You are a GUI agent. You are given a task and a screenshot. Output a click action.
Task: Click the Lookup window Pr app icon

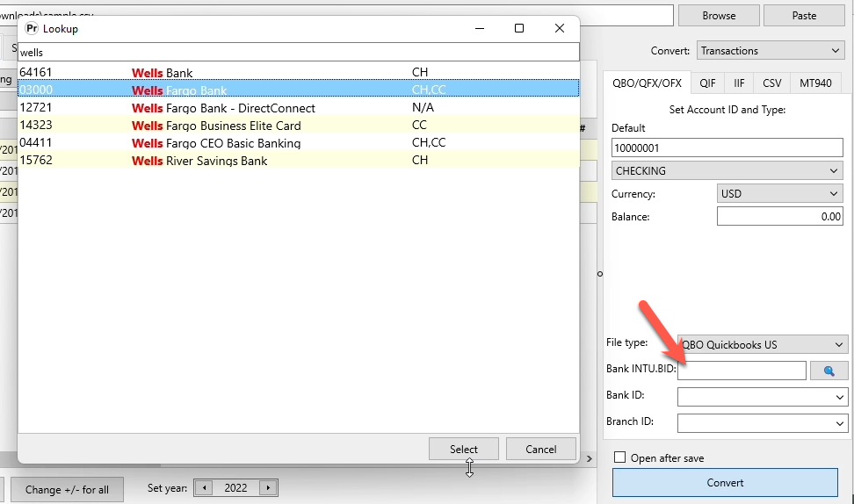32,28
